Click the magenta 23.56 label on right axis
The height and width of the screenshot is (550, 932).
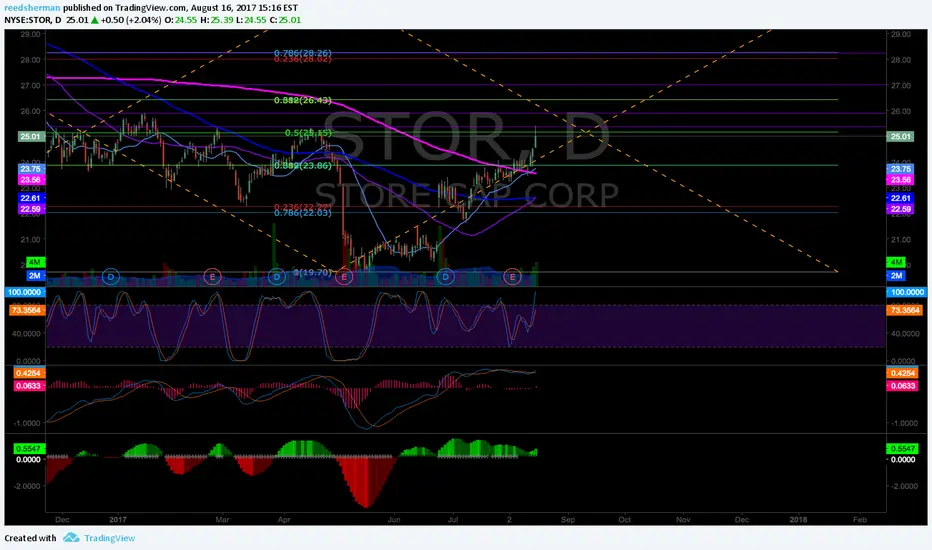pos(900,179)
